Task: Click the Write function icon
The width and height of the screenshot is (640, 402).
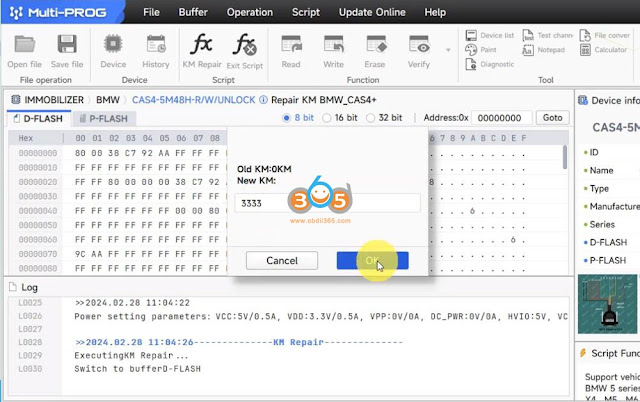Action: [333, 44]
